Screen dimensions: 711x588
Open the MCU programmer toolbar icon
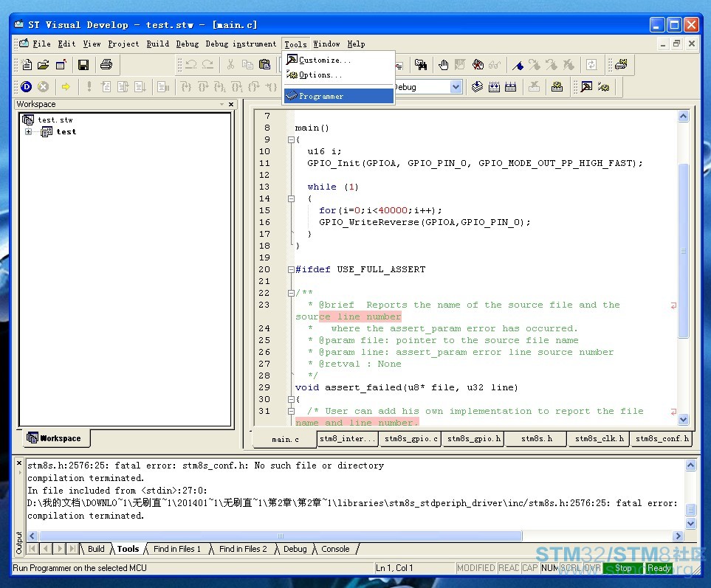tap(621, 65)
